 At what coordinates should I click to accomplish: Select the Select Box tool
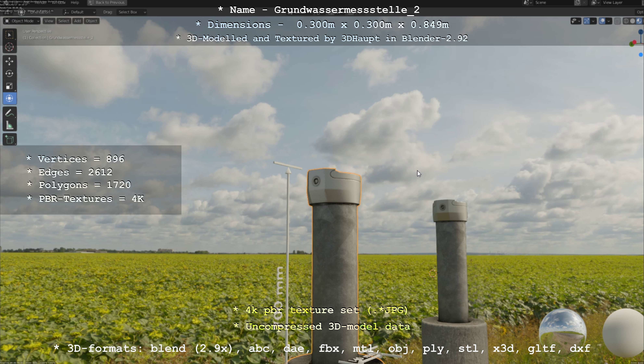pos(9,35)
